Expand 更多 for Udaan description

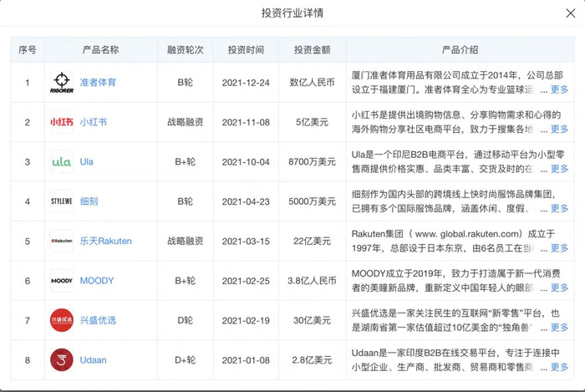click(x=559, y=367)
